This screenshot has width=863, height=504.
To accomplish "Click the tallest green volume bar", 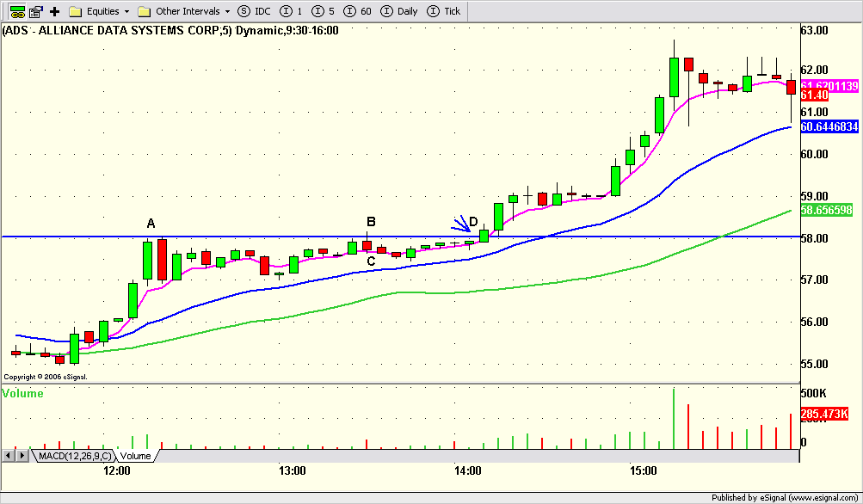I will click(673, 418).
